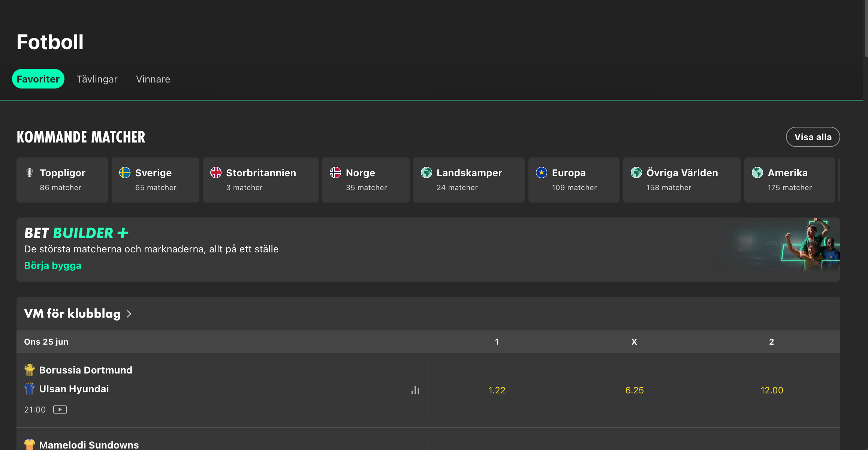
Task: Open match statistics bar chart icon
Action: (x=415, y=390)
